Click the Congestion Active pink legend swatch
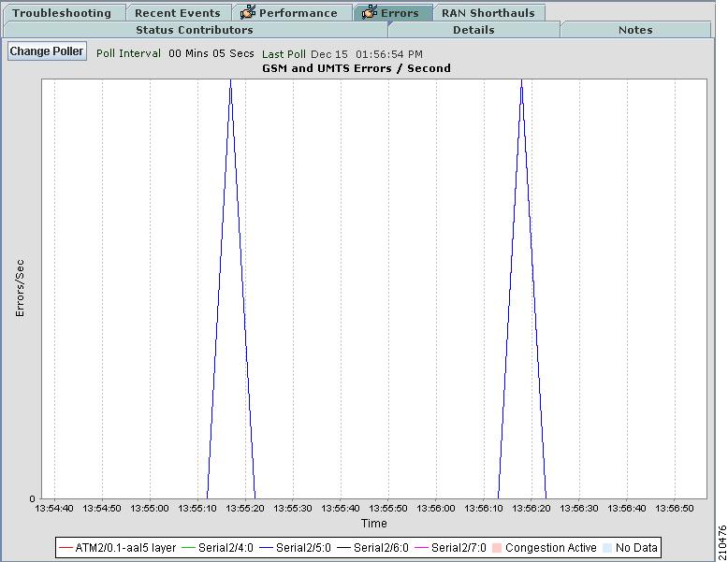This screenshot has height=562, width=728. 496,548
